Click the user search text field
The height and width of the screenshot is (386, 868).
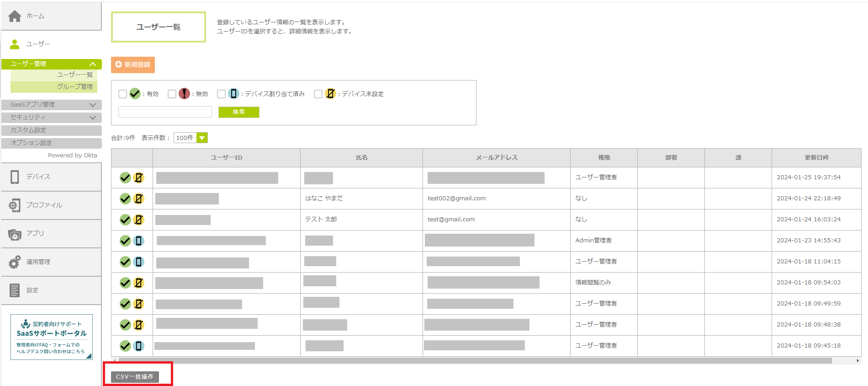tap(165, 112)
